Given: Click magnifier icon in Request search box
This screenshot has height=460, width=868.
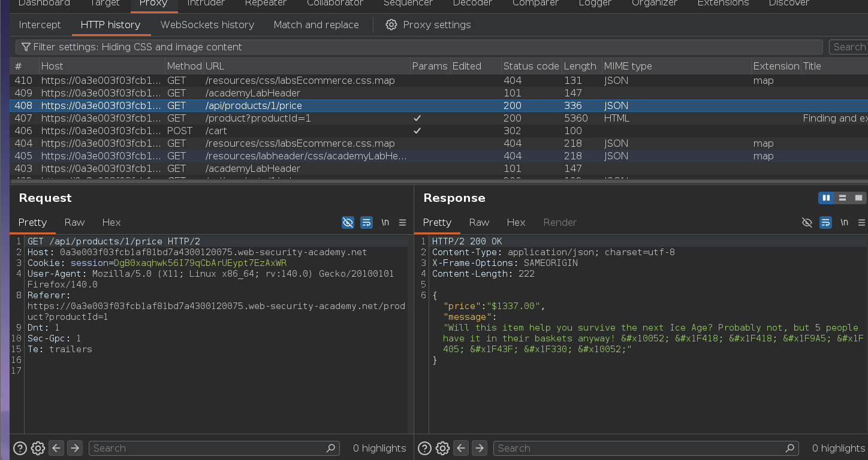Looking at the screenshot, I should [x=330, y=448].
